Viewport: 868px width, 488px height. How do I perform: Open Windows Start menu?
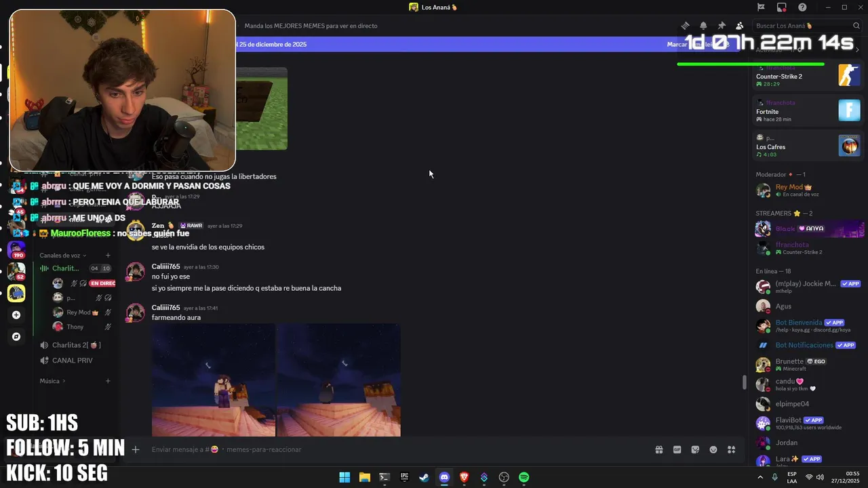[x=344, y=477]
